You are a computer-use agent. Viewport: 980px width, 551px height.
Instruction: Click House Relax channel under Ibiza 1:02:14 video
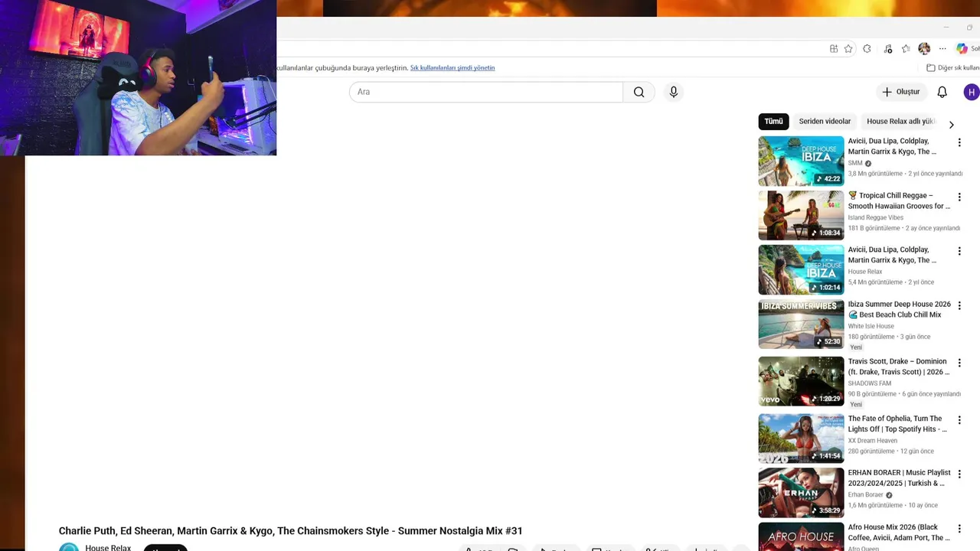865,272
